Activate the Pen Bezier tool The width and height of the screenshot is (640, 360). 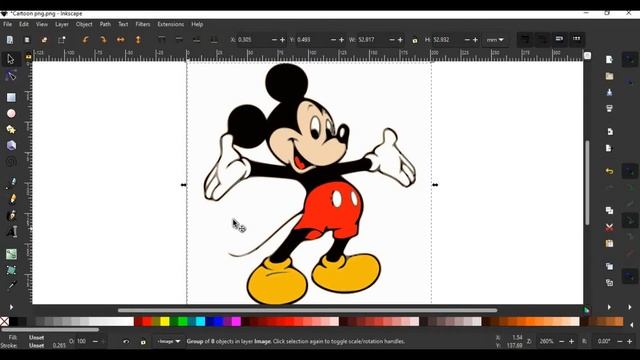coord(11,182)
